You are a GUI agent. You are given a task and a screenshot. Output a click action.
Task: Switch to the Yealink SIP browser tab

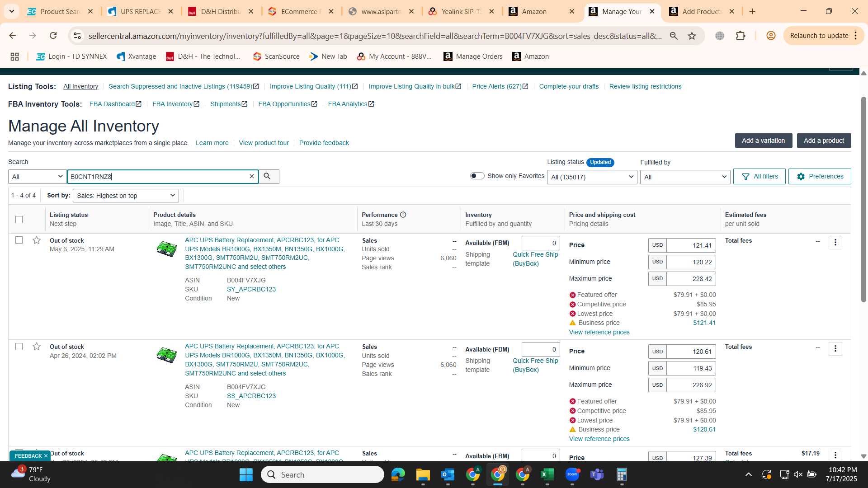461,11
